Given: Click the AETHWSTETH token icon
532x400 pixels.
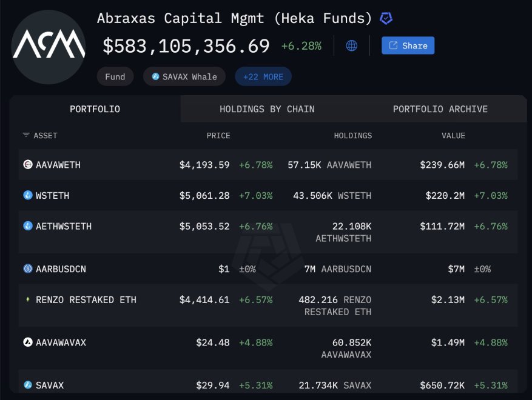Looking at the screenshot, I should [27, 226].
